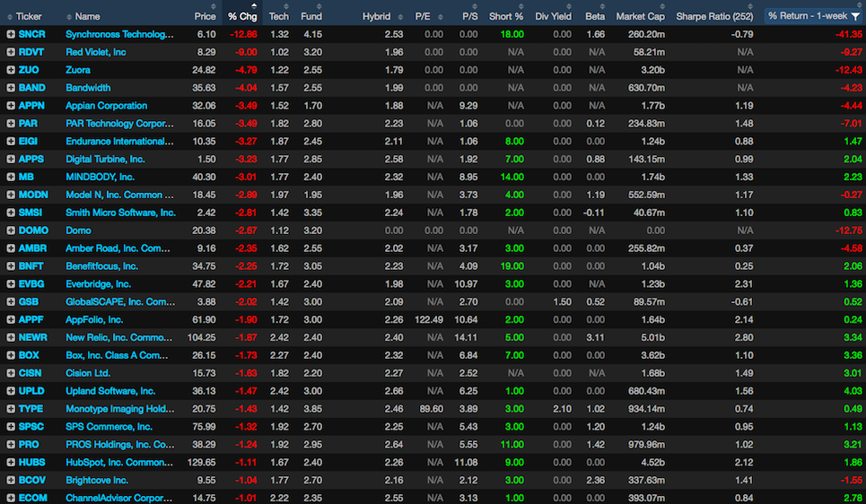Expand the EIGI row plus icon

(11, 142)
